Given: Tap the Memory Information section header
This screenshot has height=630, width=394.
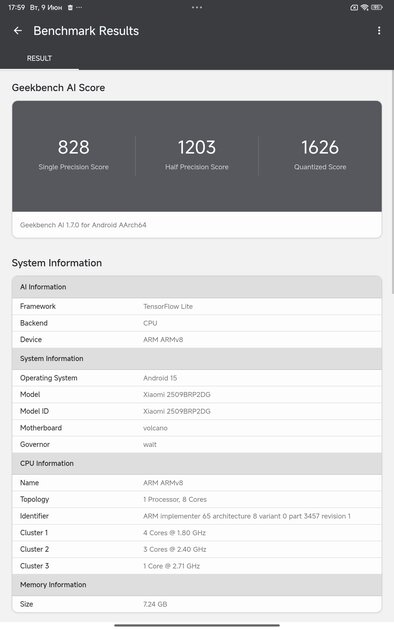Looking at the screenshot, I should click(x=197, y=585).
